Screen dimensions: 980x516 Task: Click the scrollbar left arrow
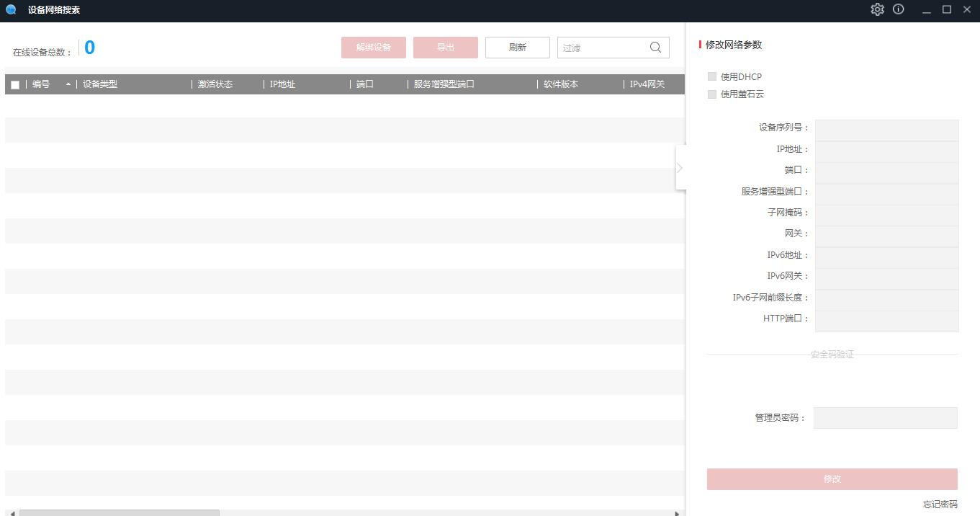click(x=12, y=513)
